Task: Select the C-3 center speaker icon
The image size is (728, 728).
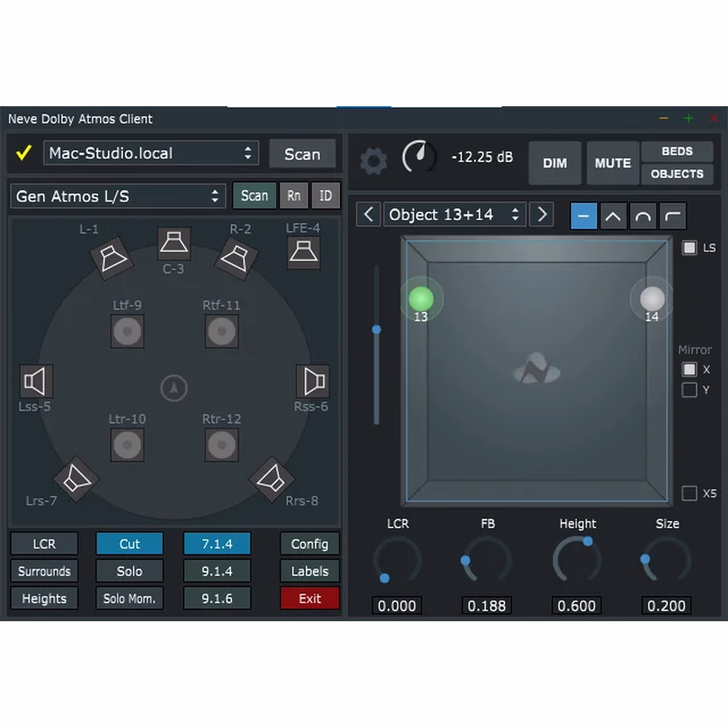Action: tap(174, 243)
